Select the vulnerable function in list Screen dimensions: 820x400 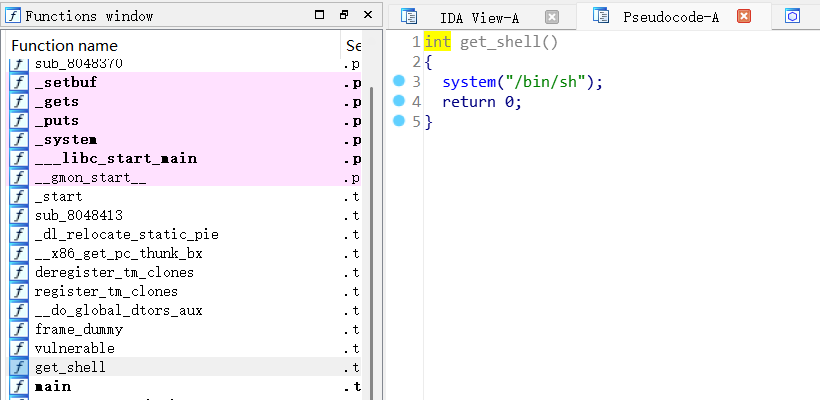(75, 348)
